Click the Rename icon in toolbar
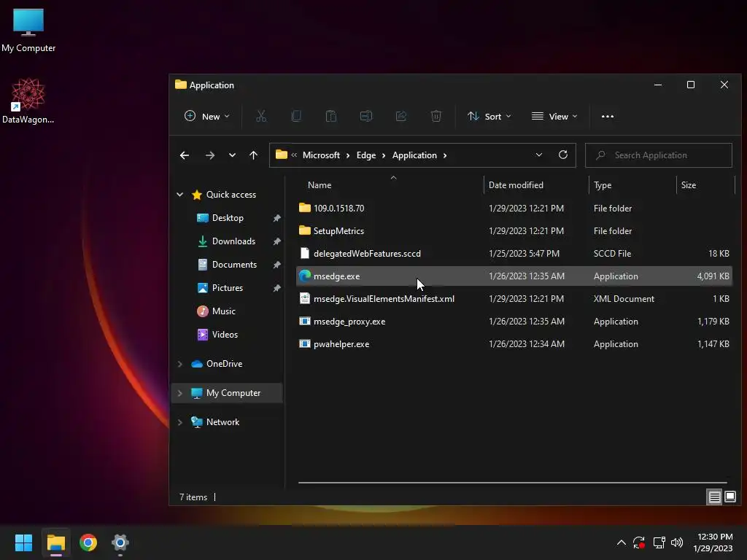 (x=366, y=116)
